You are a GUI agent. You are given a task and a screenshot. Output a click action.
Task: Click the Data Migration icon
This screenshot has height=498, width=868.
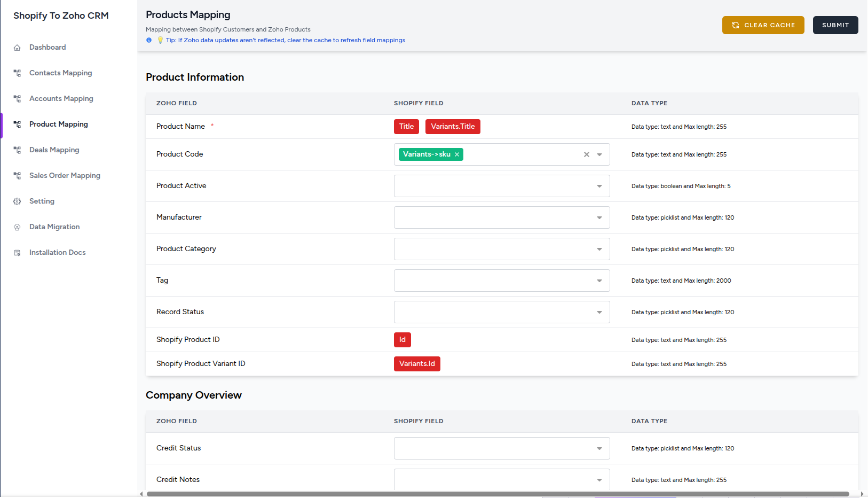point(17,227)
